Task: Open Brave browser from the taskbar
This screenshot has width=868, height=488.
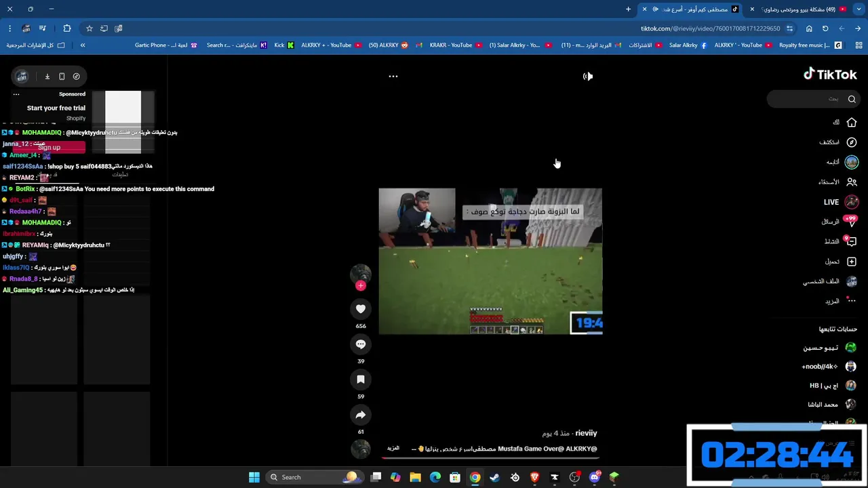Action: (x=535, y=477)
